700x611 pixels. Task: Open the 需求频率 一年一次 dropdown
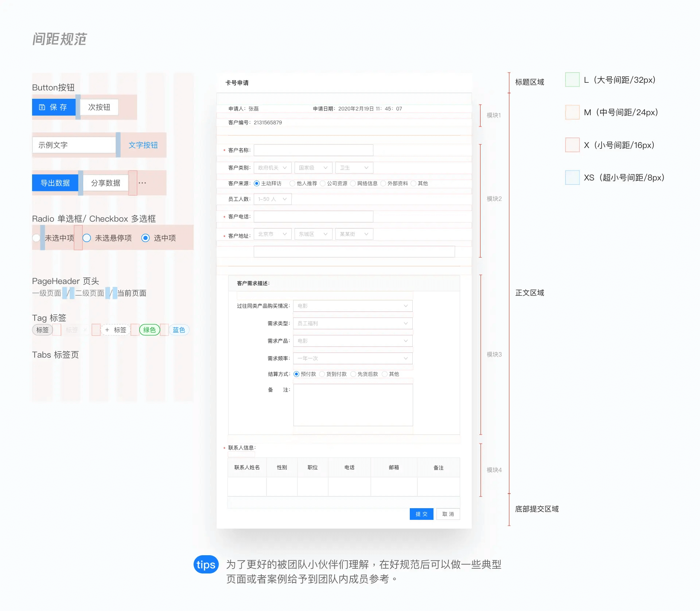(x=353, y=358)
